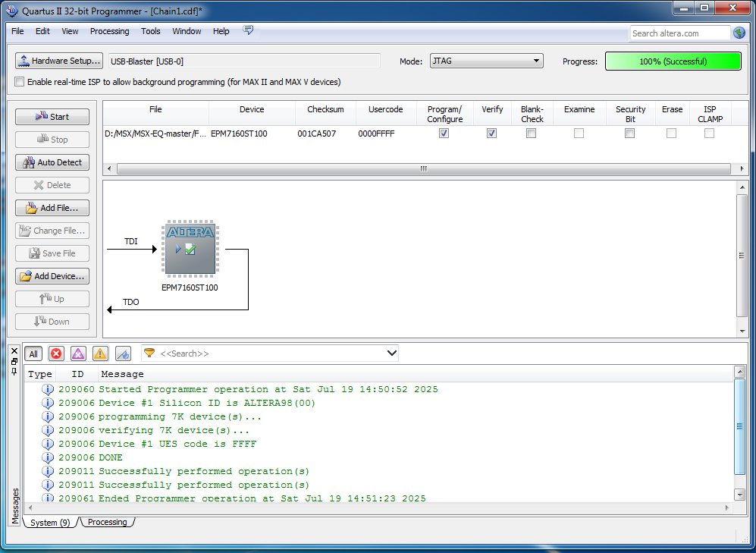Open the Edit menu
Viewport: 756px width, 553px height.
click(x=42, y=31)
